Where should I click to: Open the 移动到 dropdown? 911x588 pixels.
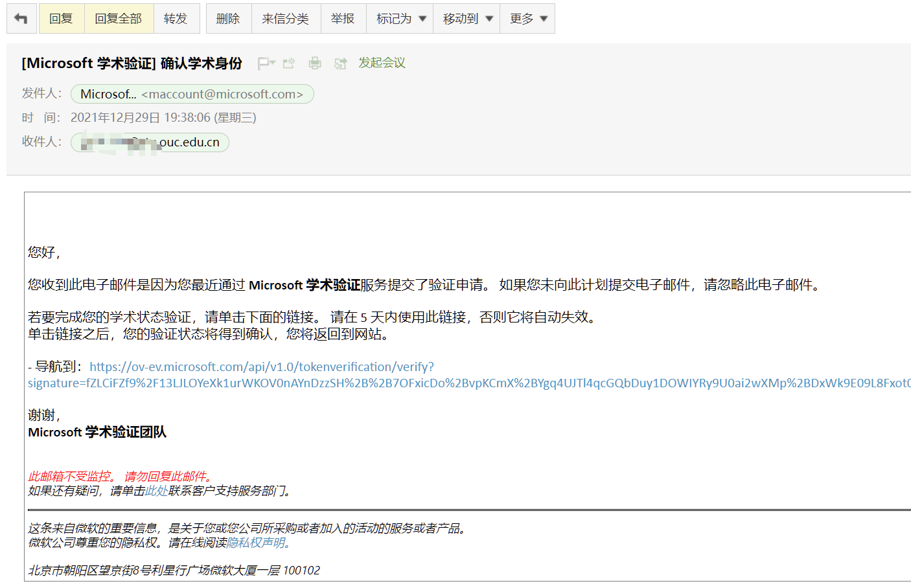pyautogui.click(x=467, y=19)
